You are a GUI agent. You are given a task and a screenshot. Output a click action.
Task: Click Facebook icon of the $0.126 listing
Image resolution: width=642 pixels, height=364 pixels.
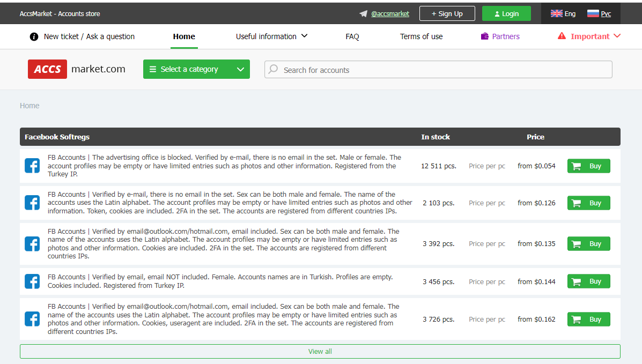[32, 203]
